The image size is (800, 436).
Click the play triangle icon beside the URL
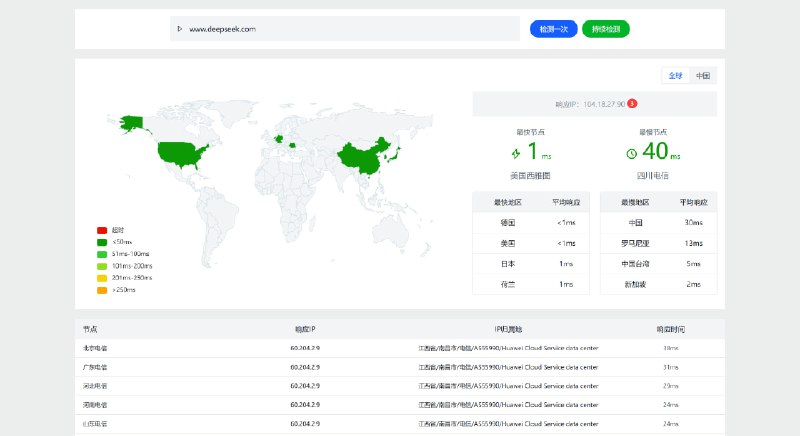tap(179, 29)
